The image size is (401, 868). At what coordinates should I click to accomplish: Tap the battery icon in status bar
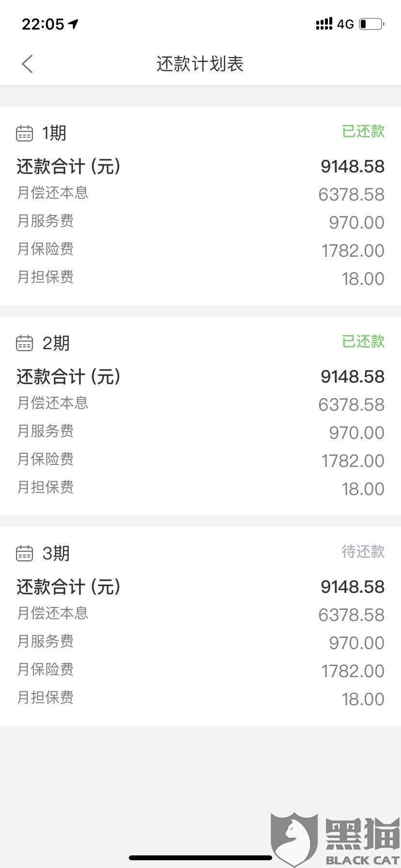point(371,24)
